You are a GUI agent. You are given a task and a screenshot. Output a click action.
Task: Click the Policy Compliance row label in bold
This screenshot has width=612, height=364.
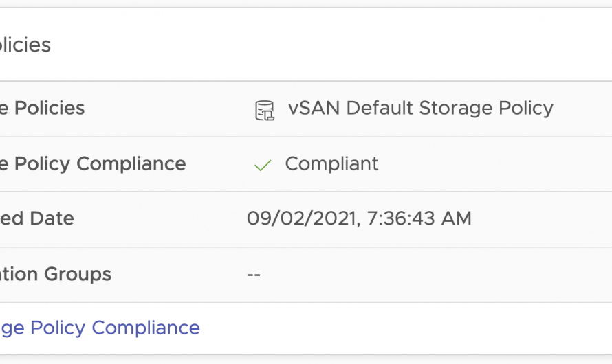tap(93, 164)
